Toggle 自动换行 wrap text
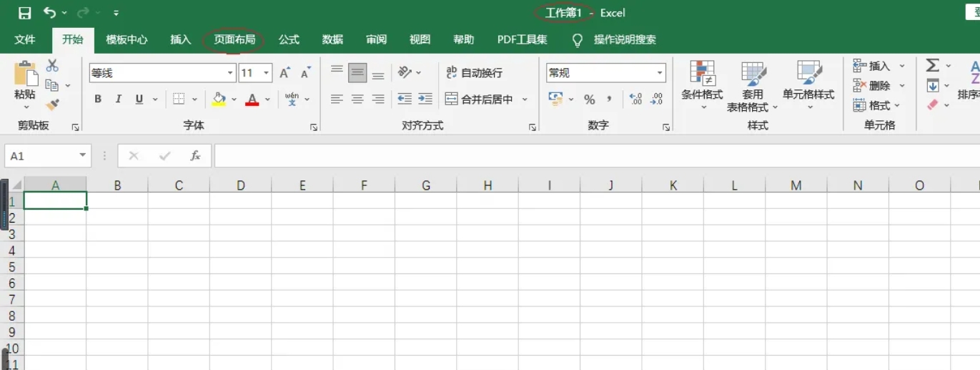The width and height of the screenshot is (980, 370). tap(474, 73)
